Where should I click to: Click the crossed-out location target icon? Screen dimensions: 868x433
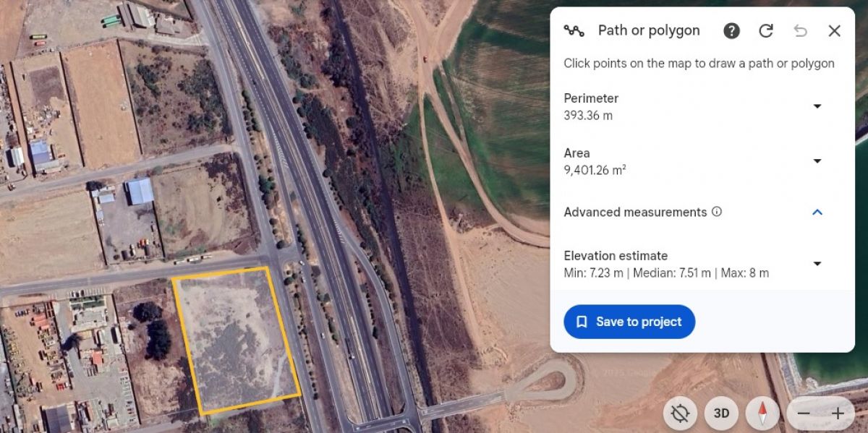coord(680,413)
